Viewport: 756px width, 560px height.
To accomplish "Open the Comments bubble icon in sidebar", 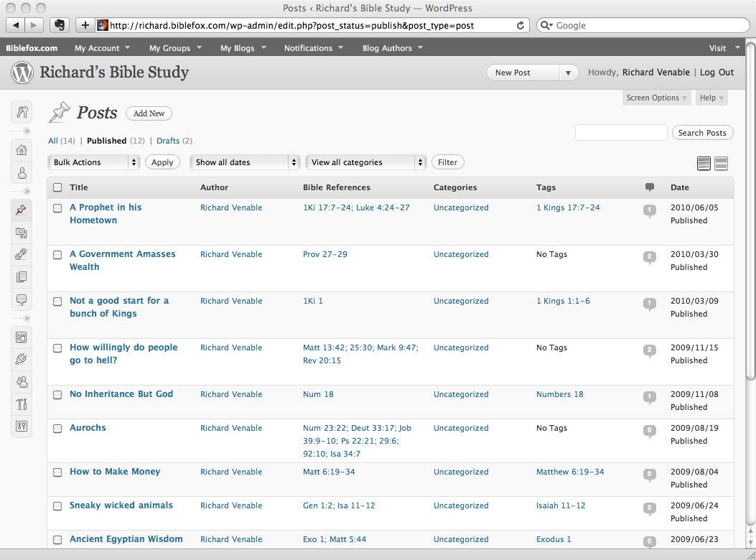I will click(22, 299).
